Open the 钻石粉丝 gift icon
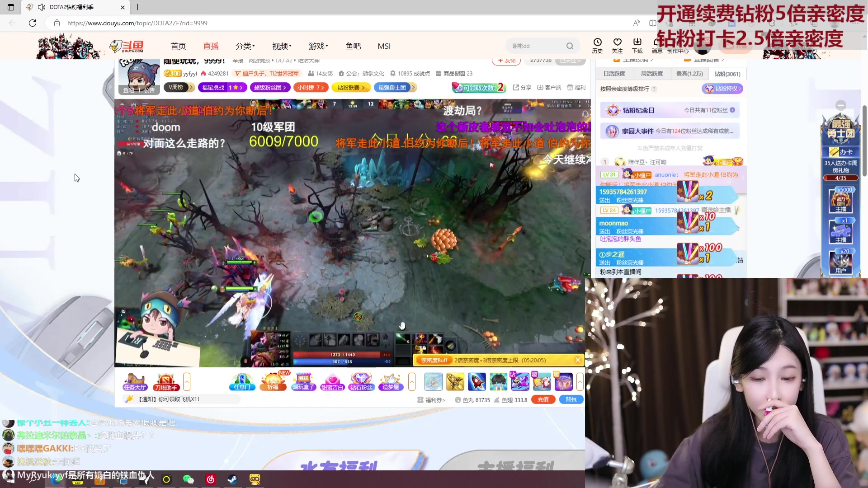 coord(361,382)
